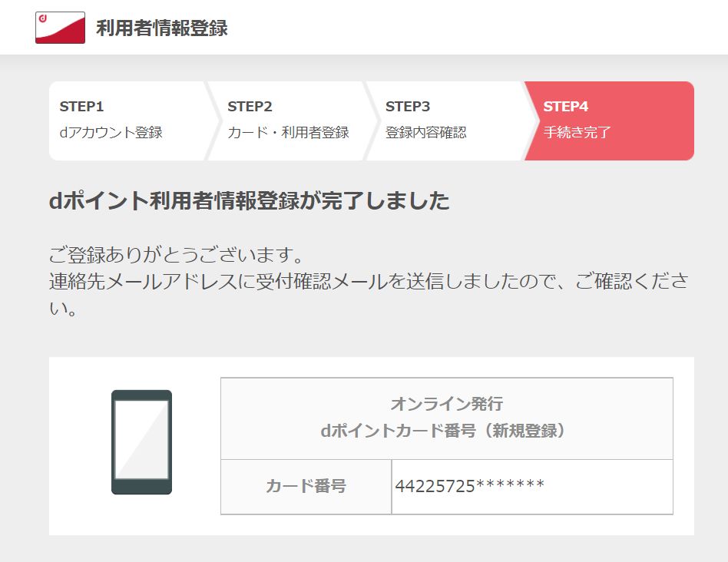Image resolution: width=728 pixels, height=562 pixels.
Task: Select the STEP3 登録内容確認 step
Action: (x=447, y=121)
